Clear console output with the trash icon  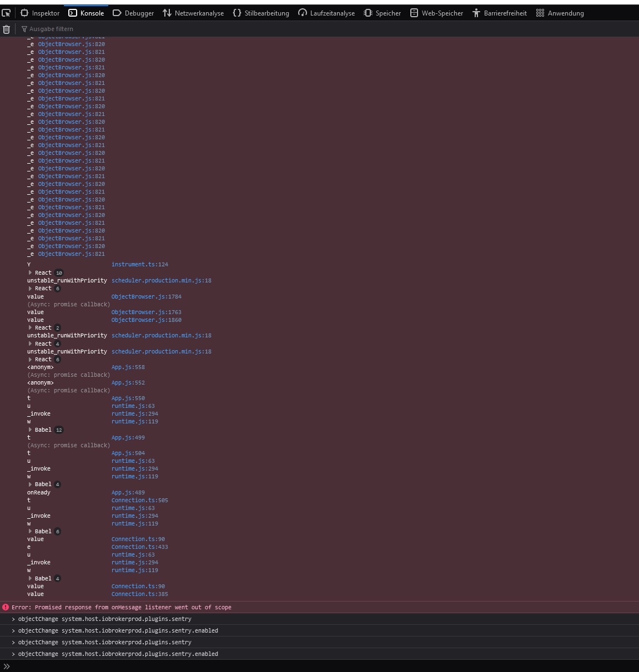[6, 29]
